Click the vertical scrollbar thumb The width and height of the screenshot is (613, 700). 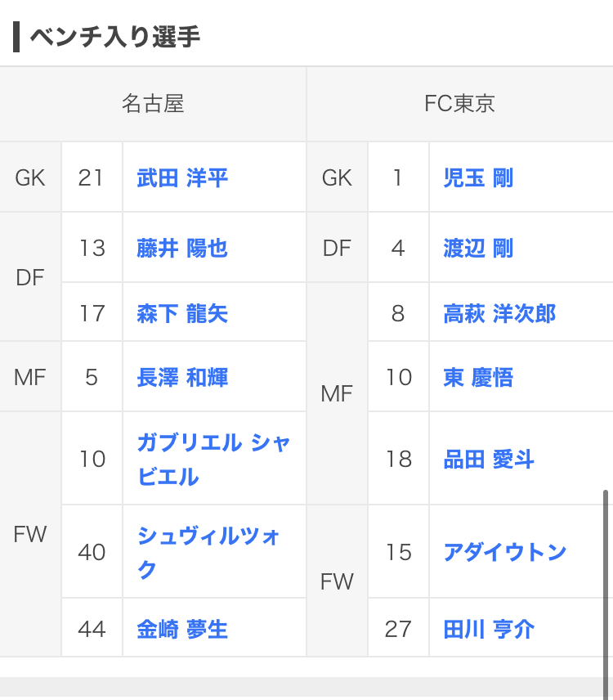pyautogui.click(x=606, y=595)
